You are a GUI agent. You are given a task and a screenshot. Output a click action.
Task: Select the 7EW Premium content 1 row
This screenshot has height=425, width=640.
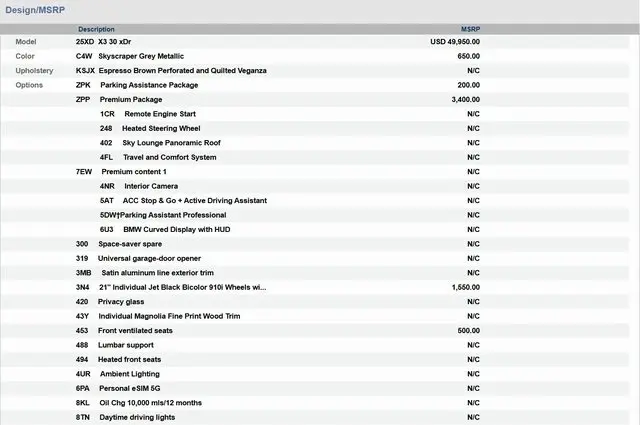(134, 172)
